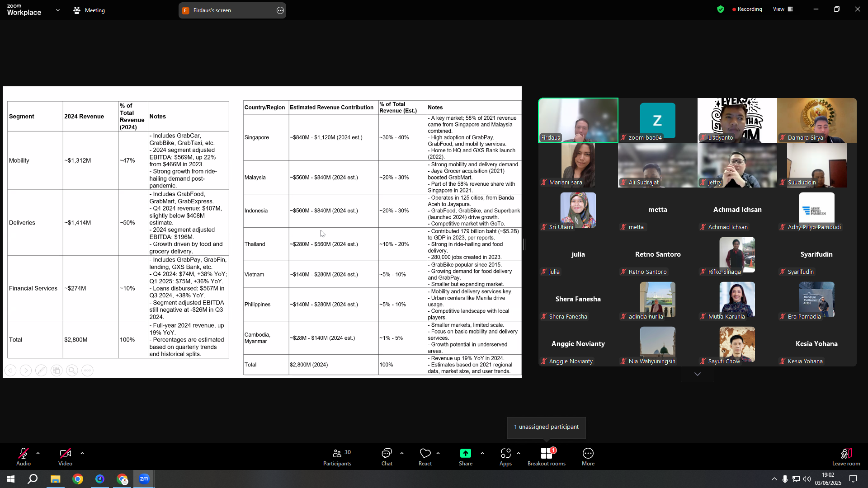Open the Chat panel
The image size is (868, 488).
(387, 457)
